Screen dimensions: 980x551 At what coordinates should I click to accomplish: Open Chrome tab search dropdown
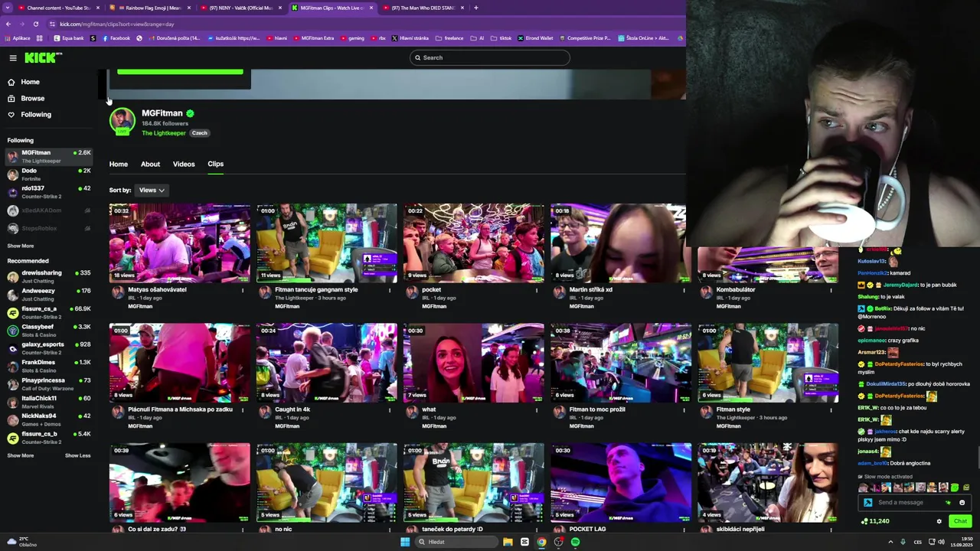[x=8, y=8]
